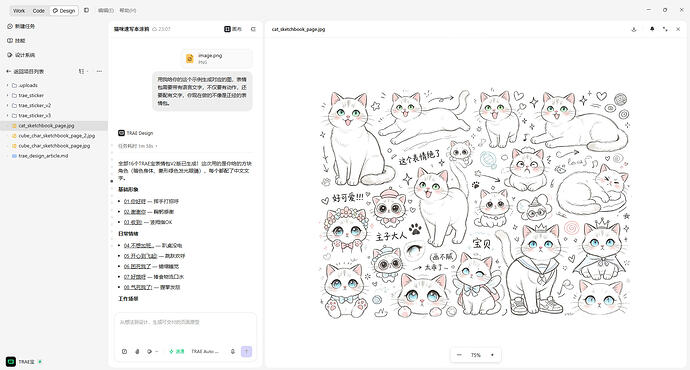
Task: Go back via 返回项目列表 arrow
Action: pos(8,71)
